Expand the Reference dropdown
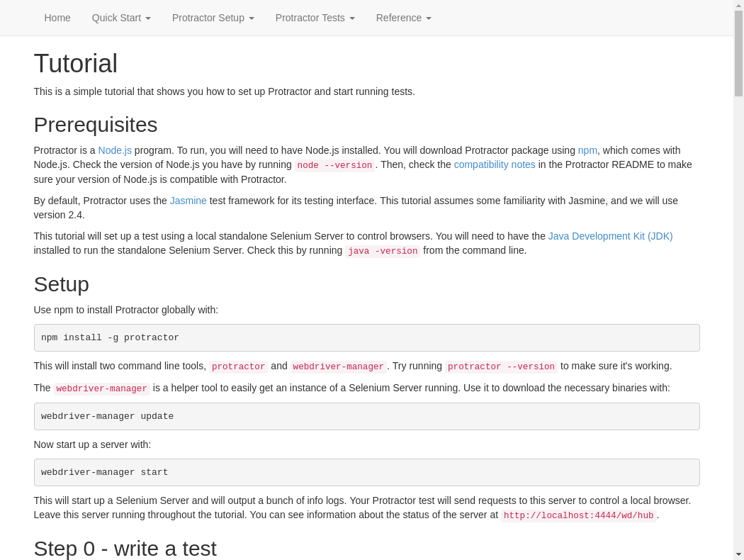Viewport: 744px width, 560px height. pyautogui.click(x=403, y=18)
